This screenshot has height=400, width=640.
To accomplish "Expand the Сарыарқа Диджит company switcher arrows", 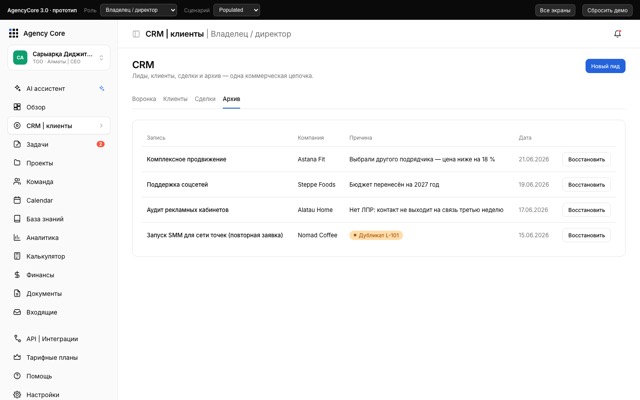I will click(x=101, y=58).
